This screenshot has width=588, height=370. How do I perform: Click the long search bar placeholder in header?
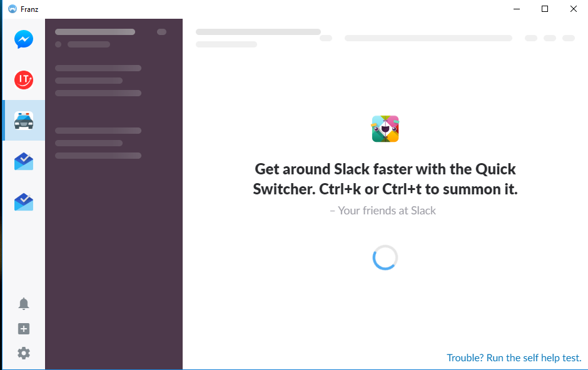tap(428, 38)
